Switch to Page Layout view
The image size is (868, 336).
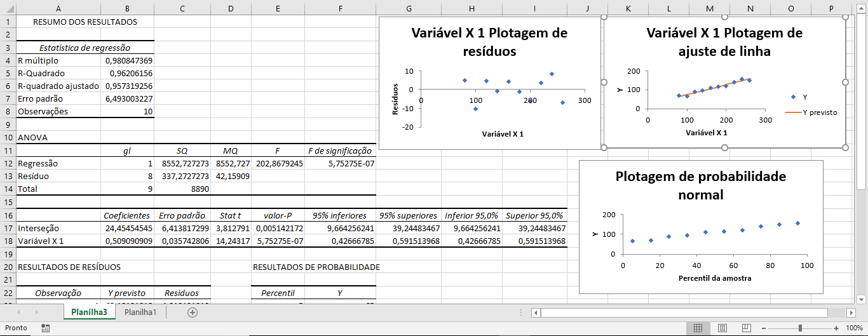pyautogui.click(x=722, y=328)
